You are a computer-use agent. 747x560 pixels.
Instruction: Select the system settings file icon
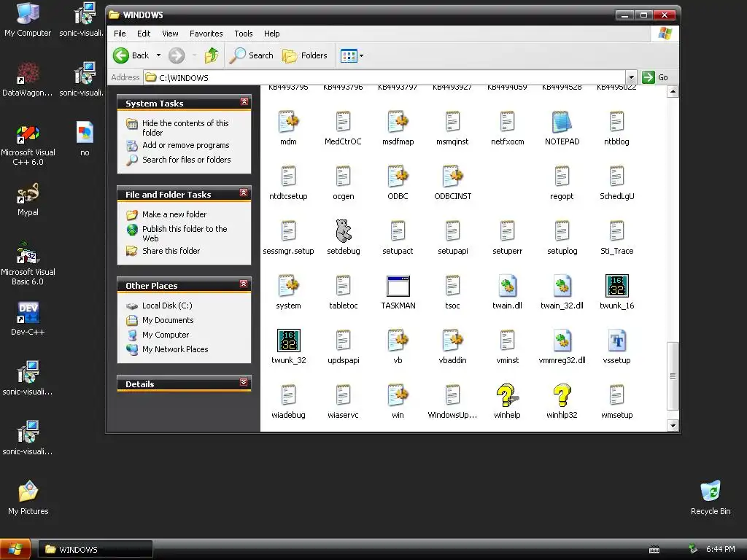[x=288, y=286]
